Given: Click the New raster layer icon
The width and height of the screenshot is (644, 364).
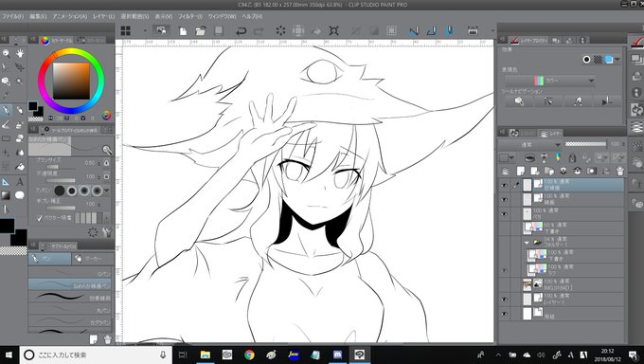Looking at the screenshot, I should click(x=521, y=171).
